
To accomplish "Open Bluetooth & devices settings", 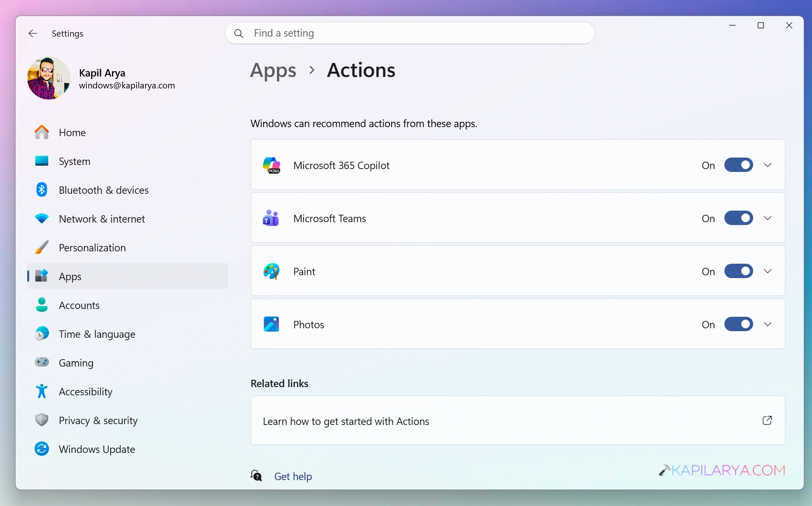I will [x=128, y=190].
